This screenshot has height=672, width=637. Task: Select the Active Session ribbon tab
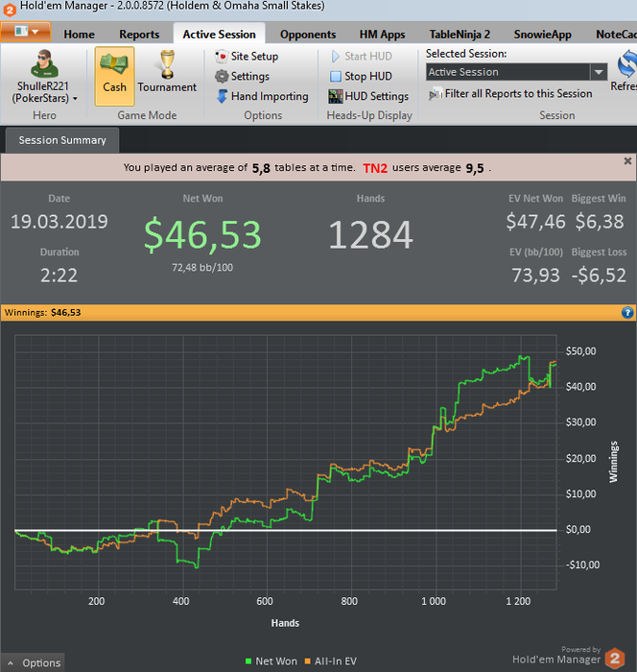click(x=219, y=35)
